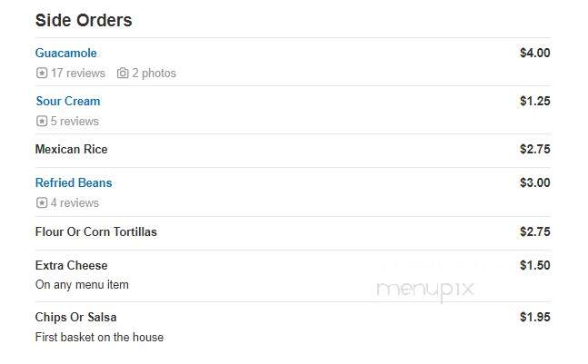The image size is (588, 364).
Task: Click the Sour Cream item link
Action: point(68,101)
